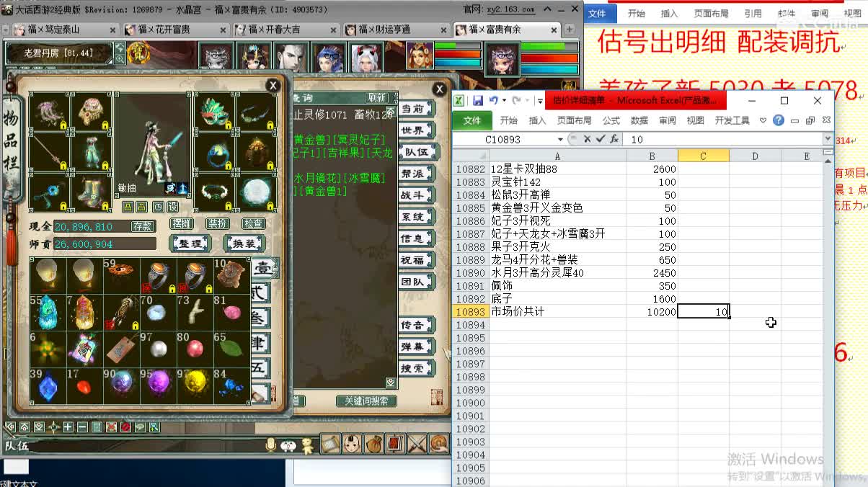Screen dimensions: 868x487
Task: Click 整理 sort inventory button
Action: [x=190, y=243]
